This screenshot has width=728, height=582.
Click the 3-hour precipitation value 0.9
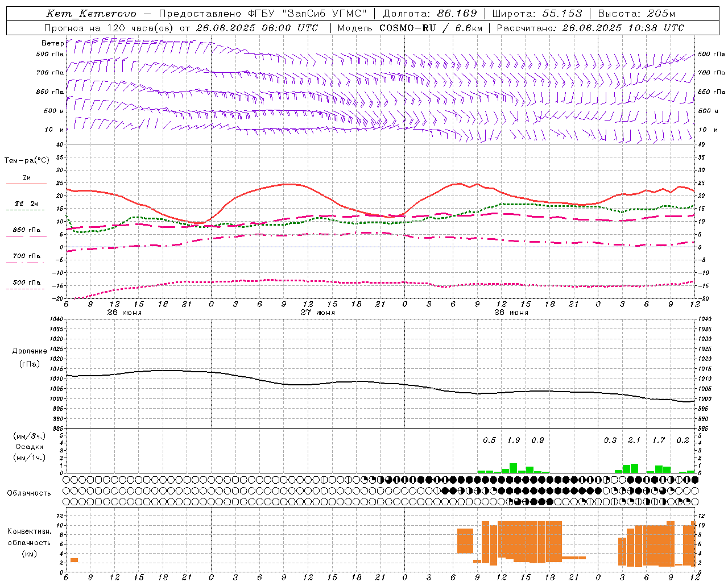click(x=537, y=440)
